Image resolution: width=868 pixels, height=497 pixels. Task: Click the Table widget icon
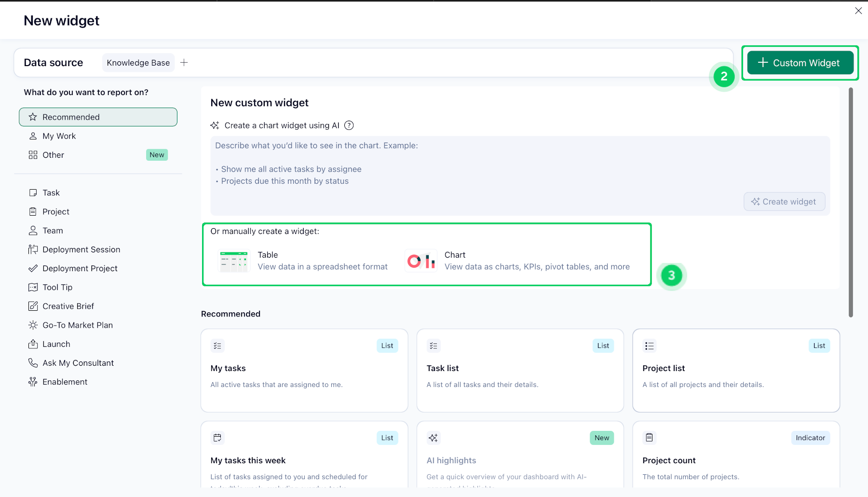coord(234,261)
